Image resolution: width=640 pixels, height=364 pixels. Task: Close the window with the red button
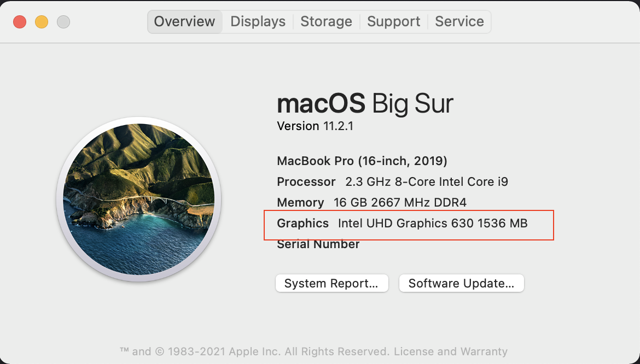tap(20, 22)
